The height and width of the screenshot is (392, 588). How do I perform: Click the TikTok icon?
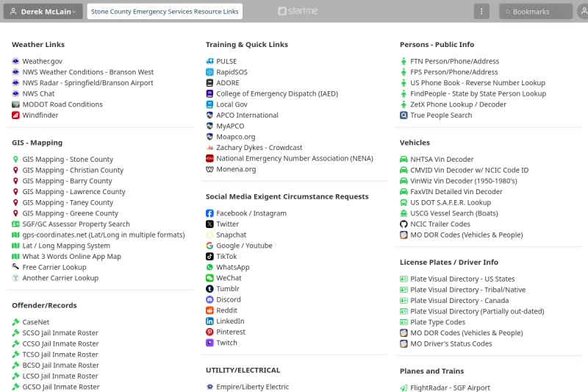209,256
